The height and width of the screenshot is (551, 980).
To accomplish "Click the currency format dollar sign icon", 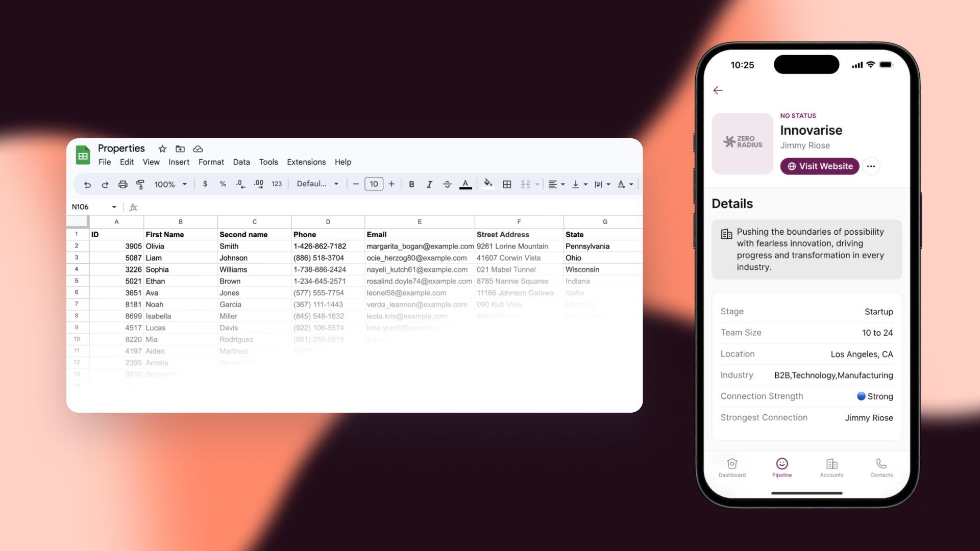I will coord(205,184).
